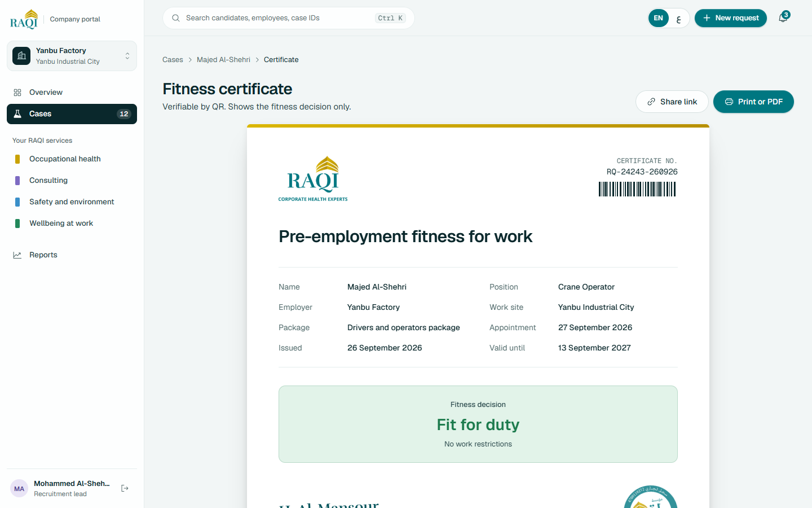Viewport: 812px width, 508px height.
Task: Click the Fit for duty decision
Action: coord(478,424)
